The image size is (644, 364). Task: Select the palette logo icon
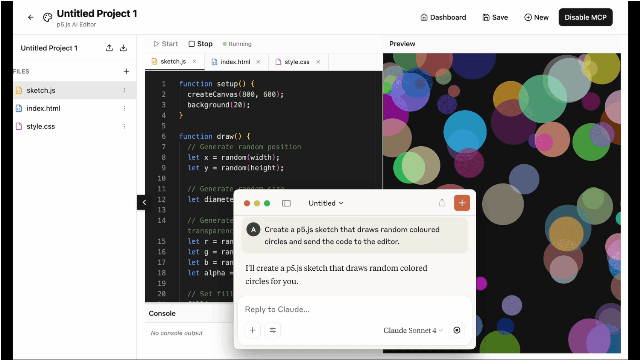47,17
